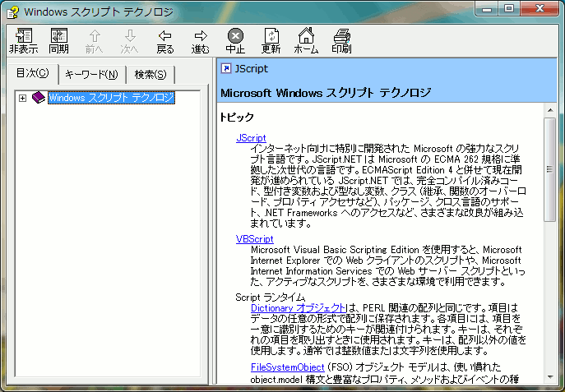
Task: Open the ホーム (Home) page icon
Action: [x=306, y=39]
